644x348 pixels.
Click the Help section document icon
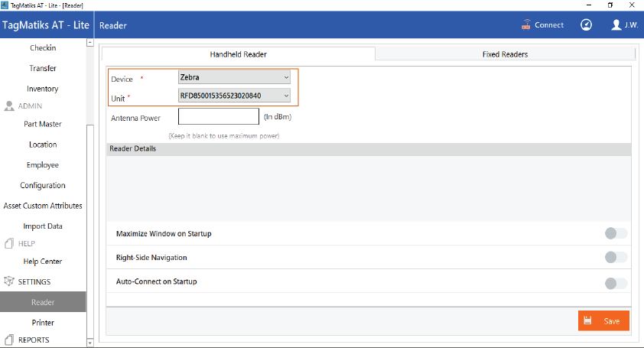10,243
